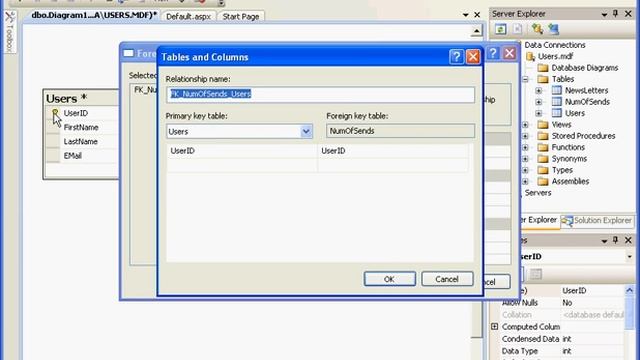
Task: Expand Computed Column property group
Action: coord(495,327)
